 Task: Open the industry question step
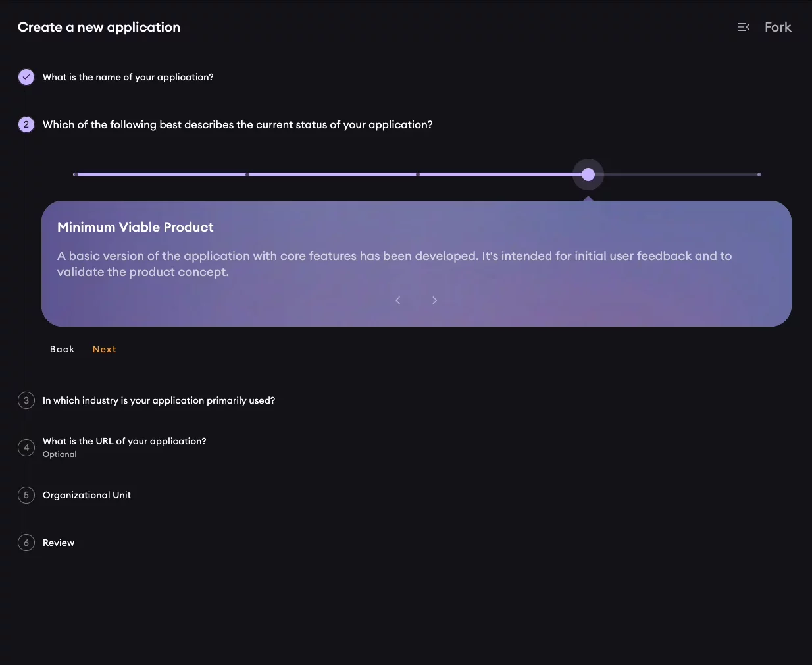pyautogui.click(x=159, y=400)
